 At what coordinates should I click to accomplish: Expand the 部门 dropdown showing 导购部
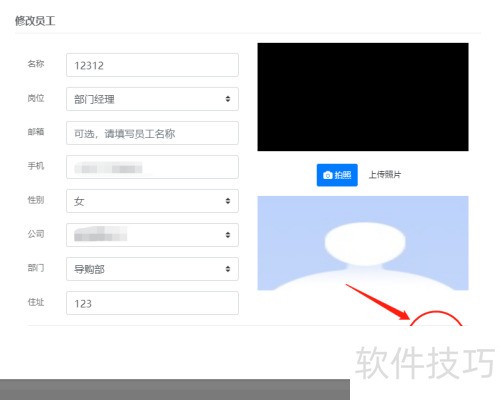click(152, 269)
